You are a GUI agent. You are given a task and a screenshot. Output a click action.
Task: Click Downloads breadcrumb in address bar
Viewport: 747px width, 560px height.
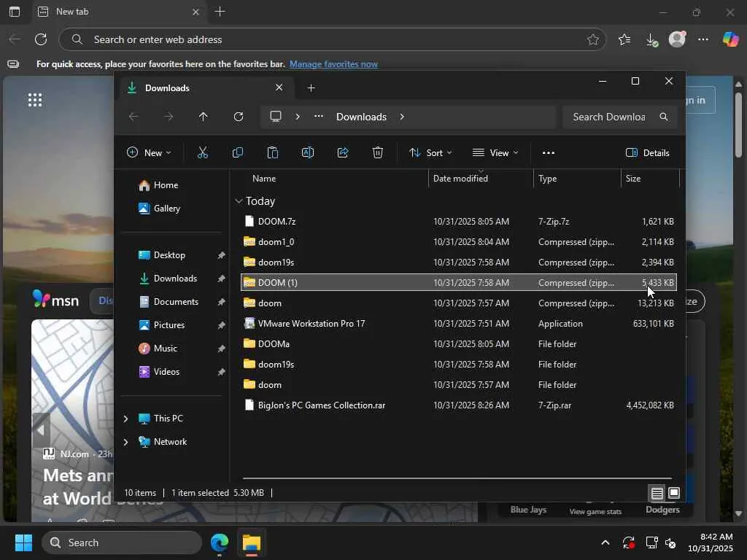(x=361, y=117)
